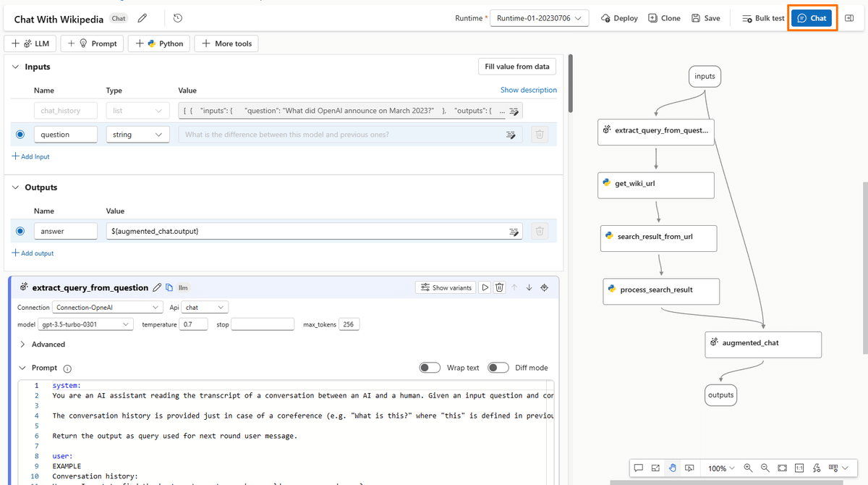Turn on Diff mode for the prompt
The width and height of the screenshot is (868, 485).
[498, 368]
